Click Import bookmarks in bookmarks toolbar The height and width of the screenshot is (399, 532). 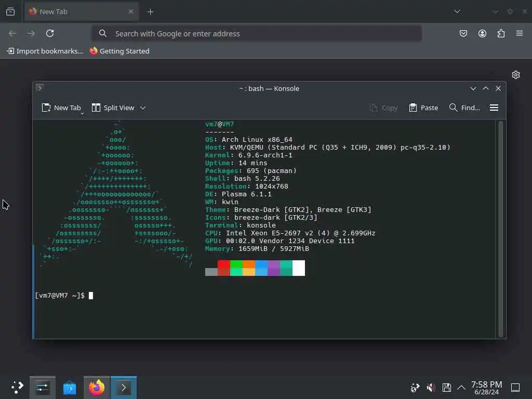45,51
